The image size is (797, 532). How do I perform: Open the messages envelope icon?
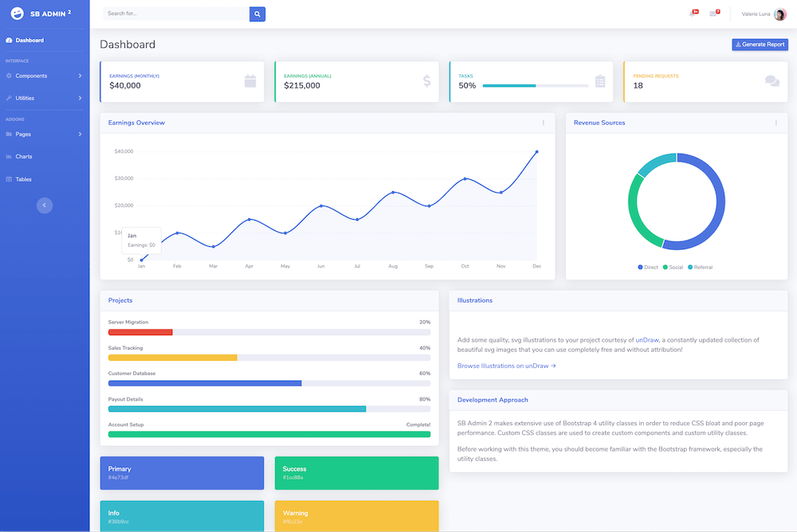713,14
